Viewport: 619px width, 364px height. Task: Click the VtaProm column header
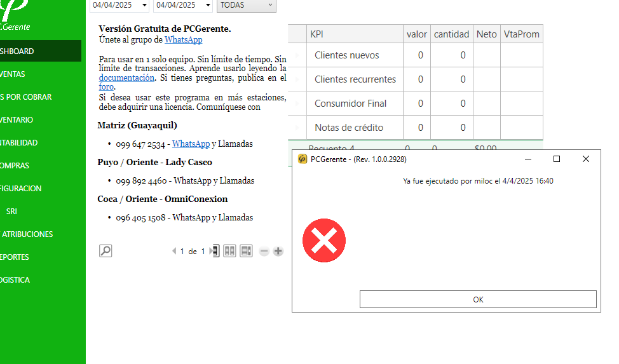(522, 34)
